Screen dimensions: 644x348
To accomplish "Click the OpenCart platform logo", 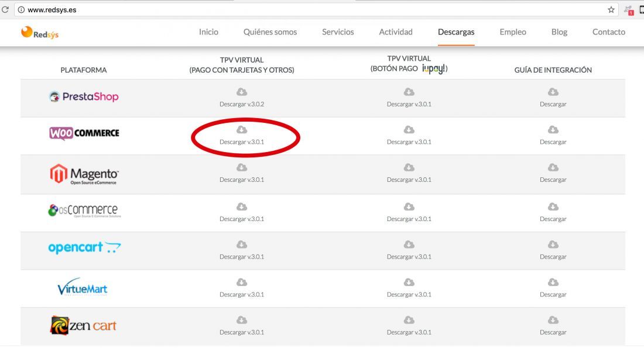I will (x=85, y=247).
